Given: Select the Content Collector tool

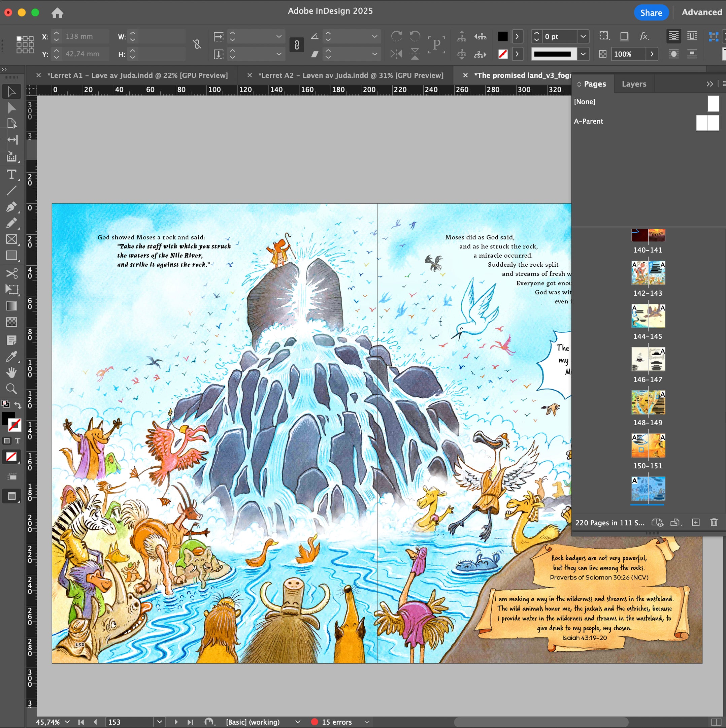Looking at the screenshot, I should tap(12, 156).
